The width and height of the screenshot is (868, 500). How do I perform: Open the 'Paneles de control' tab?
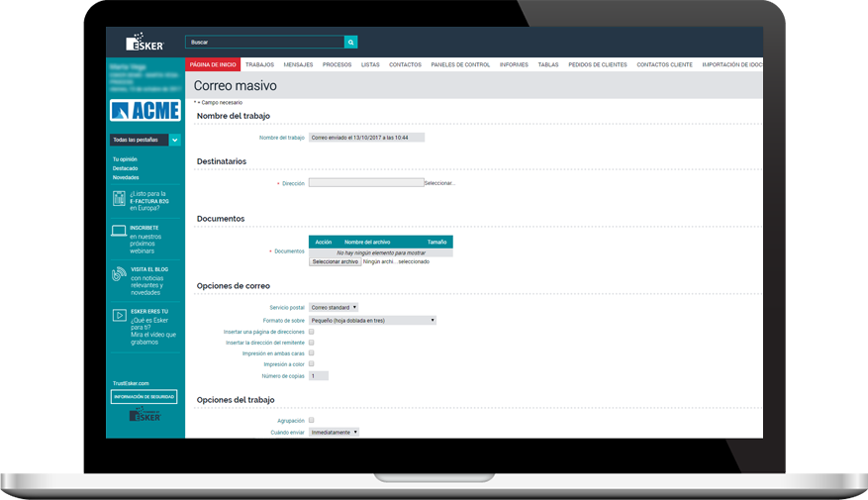[460, 64]
